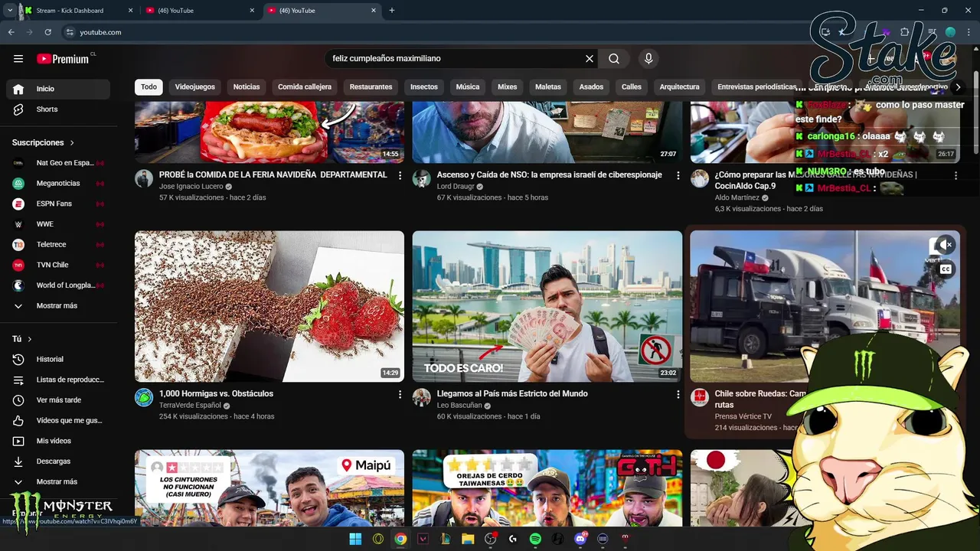This screenshot has height=551, width=980.
Task: Open Ver más tarde list
Action: tap(58, 400)
